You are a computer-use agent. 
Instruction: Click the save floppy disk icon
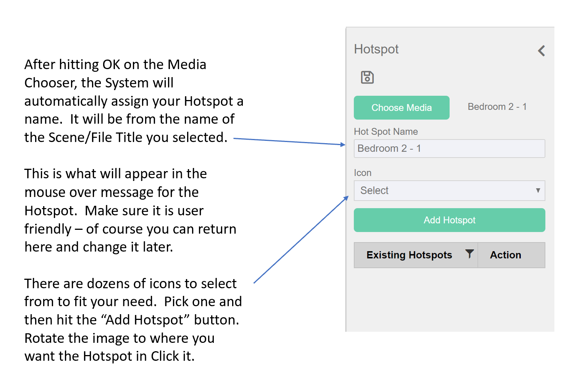click(x=367, y=77)
